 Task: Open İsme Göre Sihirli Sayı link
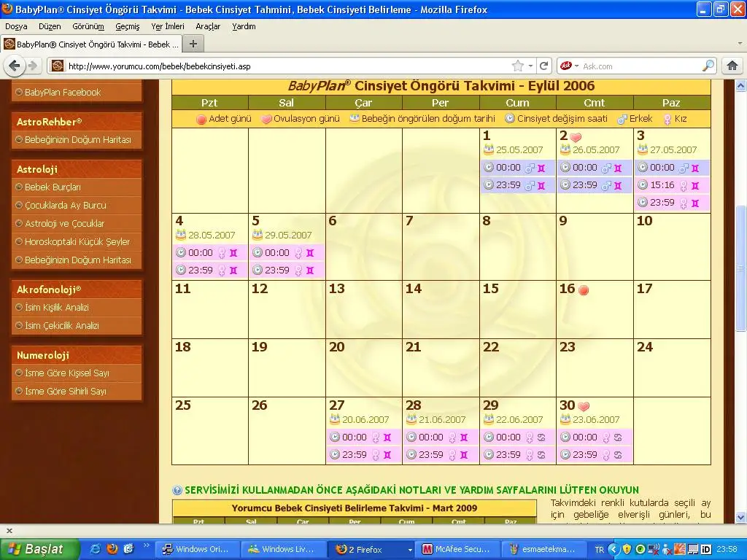click(x=65, y=391)
